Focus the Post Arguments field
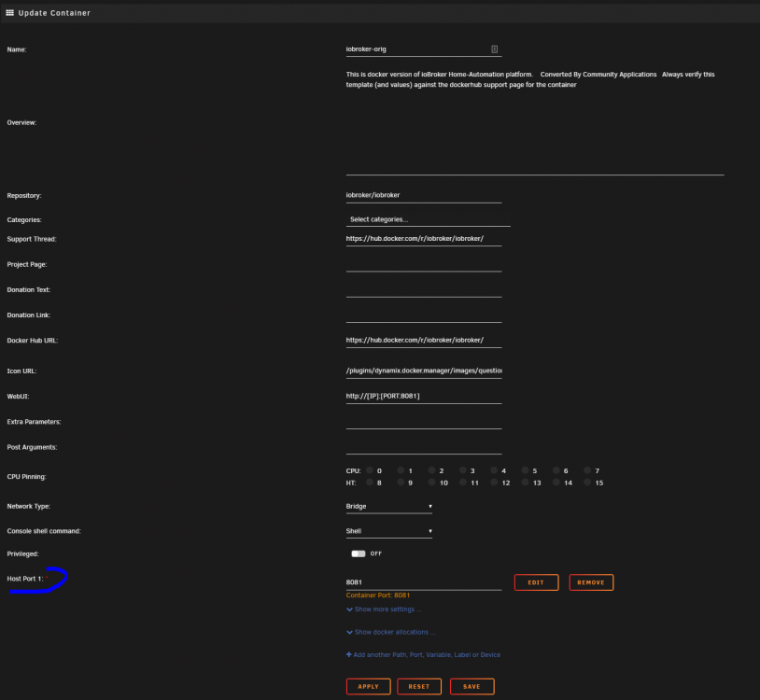This screenshot has width=760, height=700. click(x=424, y=447)
